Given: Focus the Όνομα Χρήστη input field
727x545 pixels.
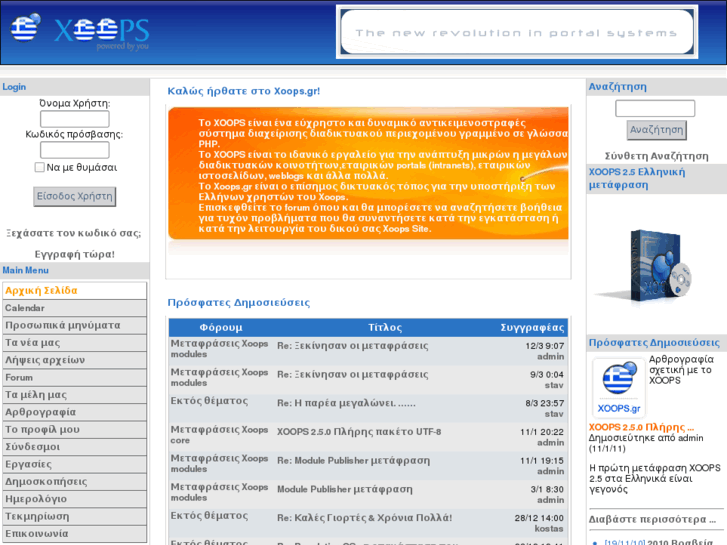Looking at the screenshot, I should (75, 119).
